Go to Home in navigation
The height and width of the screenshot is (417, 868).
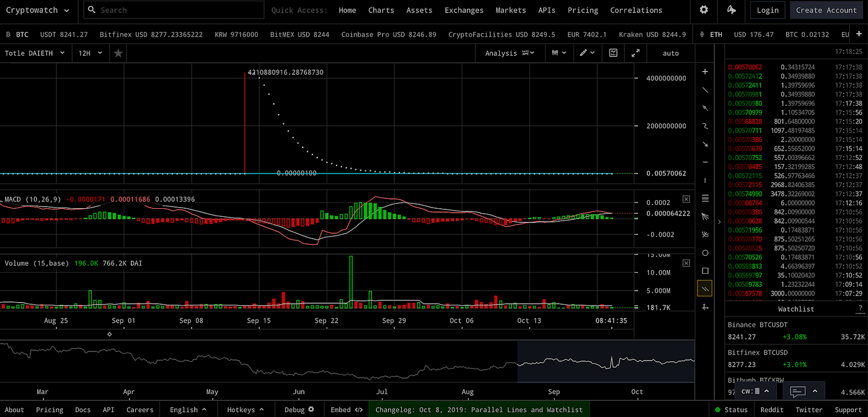click(x=347, y=10)
